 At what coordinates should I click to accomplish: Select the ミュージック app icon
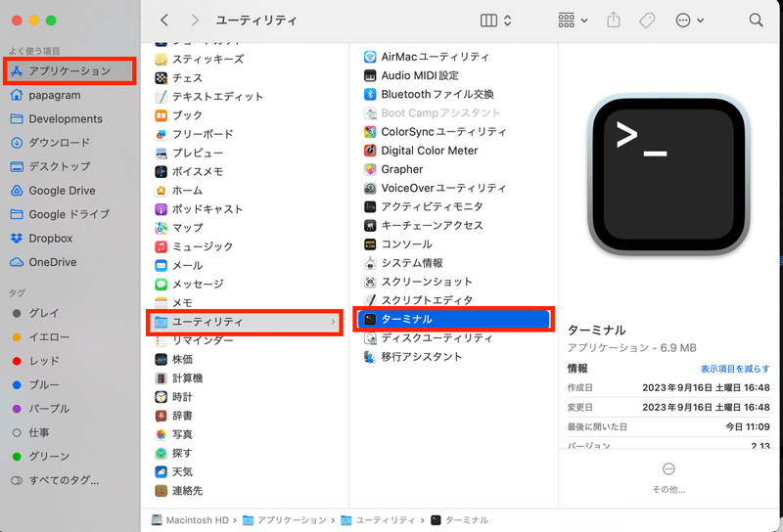pyautogui.click(x=161, y=246)
